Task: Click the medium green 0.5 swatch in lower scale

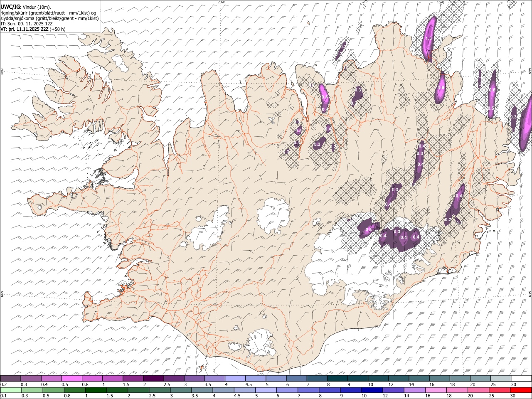Action: tap(54, 390)
